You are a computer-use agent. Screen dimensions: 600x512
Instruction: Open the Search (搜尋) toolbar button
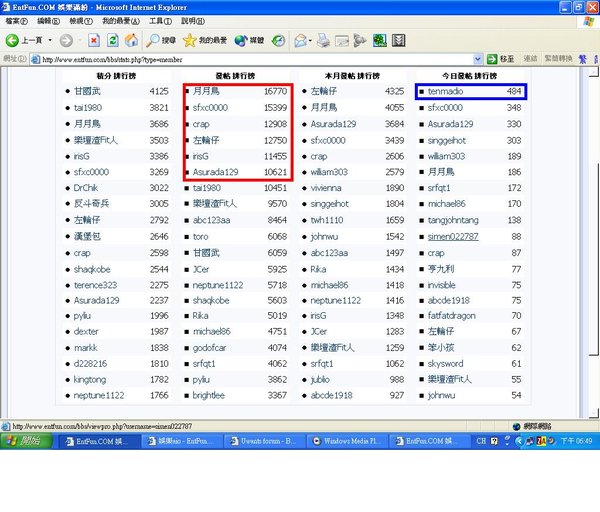click(160, 40)
